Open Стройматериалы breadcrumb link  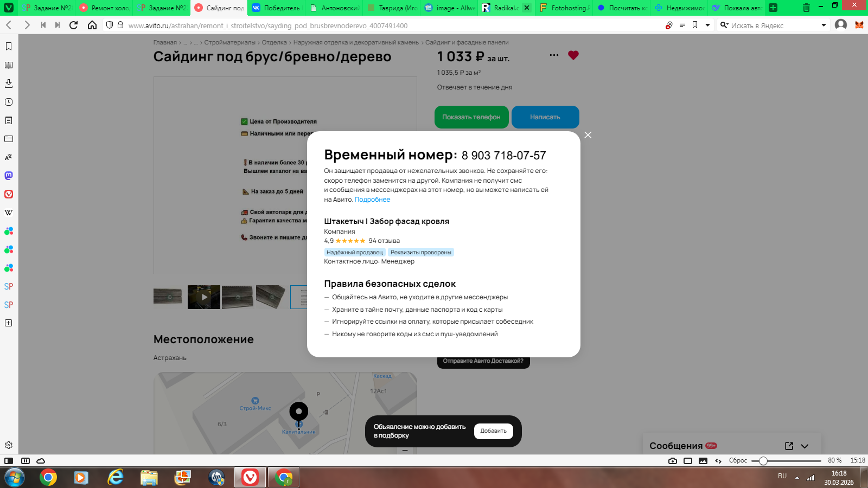pos(229,42)
